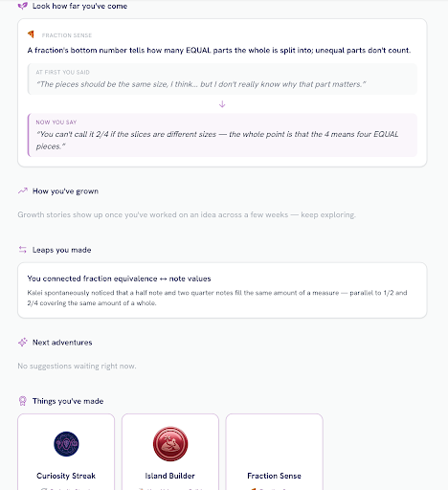The width and height of the screenshot is (448, 490).
Task: Click the 'Leaps you made' heading
Action: (62, 250)
